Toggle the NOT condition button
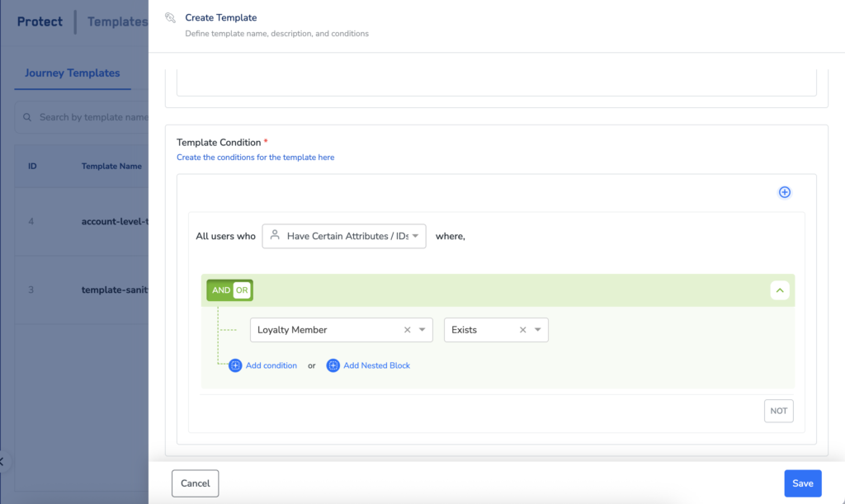The height and width of the screenshot is (504, 845). pos(778,411)
